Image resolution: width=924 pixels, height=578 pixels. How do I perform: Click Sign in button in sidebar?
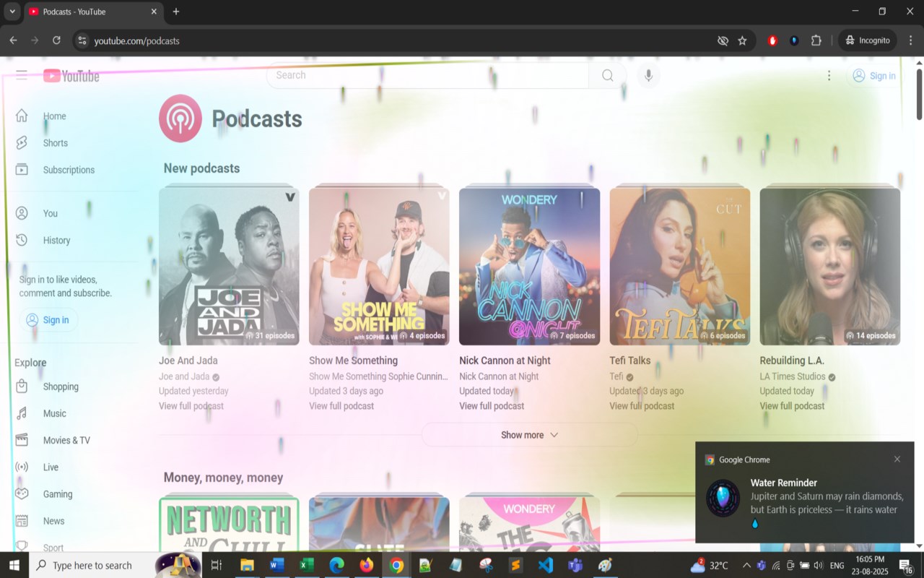click(48, 320)
